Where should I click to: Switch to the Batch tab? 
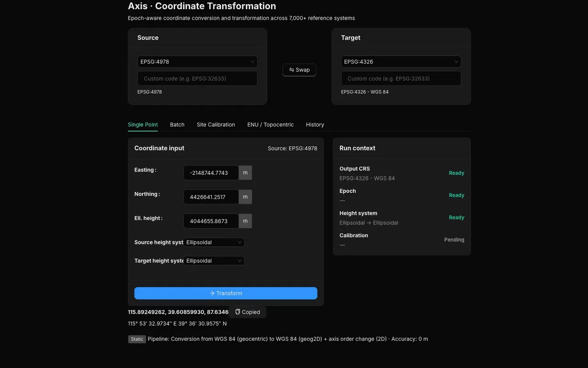[177, 125]
